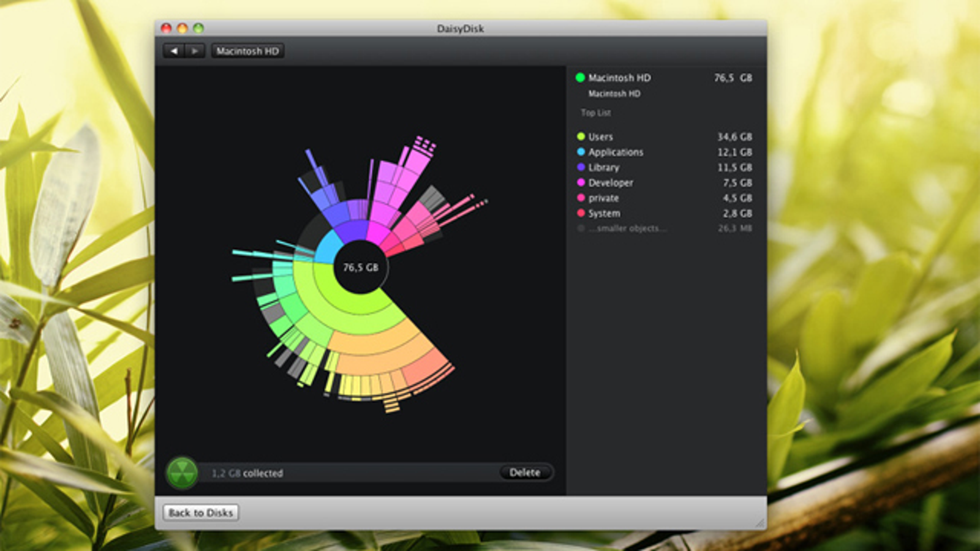The height and width of the screenshot is (551, 980).
Task: Click the green Macintosh HD disk dot
Action: [x=580, y=77]
